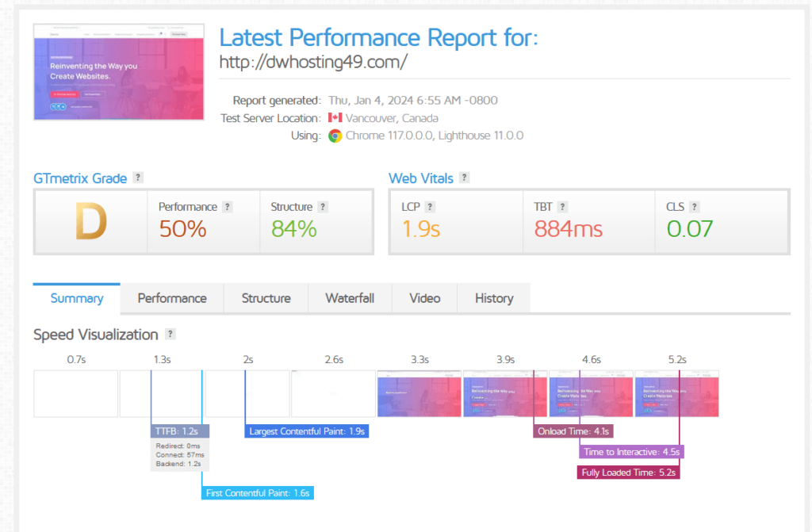The height and width of the screenshot is (532, 812).
Task: Click the Canada flag icon
Action: pos(334,118)
